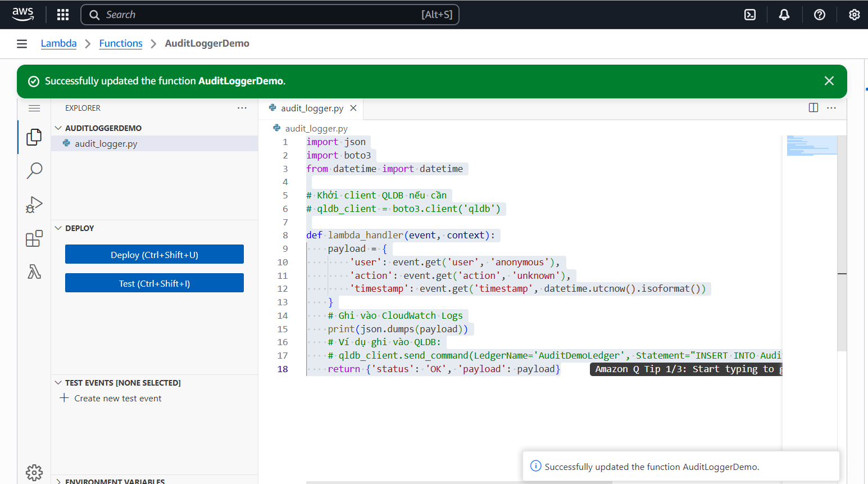Image resolution: width=868 pixels, height=484 pixels.
Task: Click the 'from datetime import datetime' line
Action: click(385, 169)
